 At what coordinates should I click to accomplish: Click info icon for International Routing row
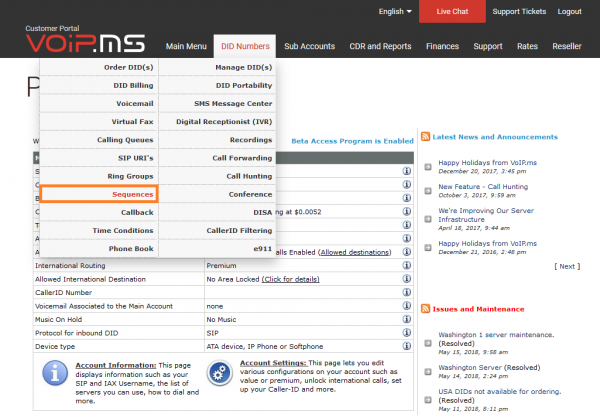click(x=406, y=265)
